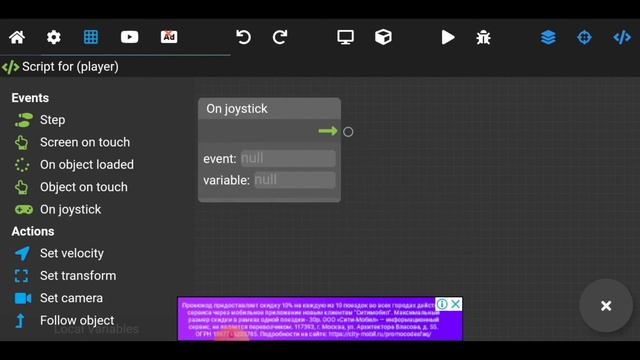This screenshot has width=640, height=360.
Task: Click the output connector circle of On joystick node
Action: [x=348, y=132]
